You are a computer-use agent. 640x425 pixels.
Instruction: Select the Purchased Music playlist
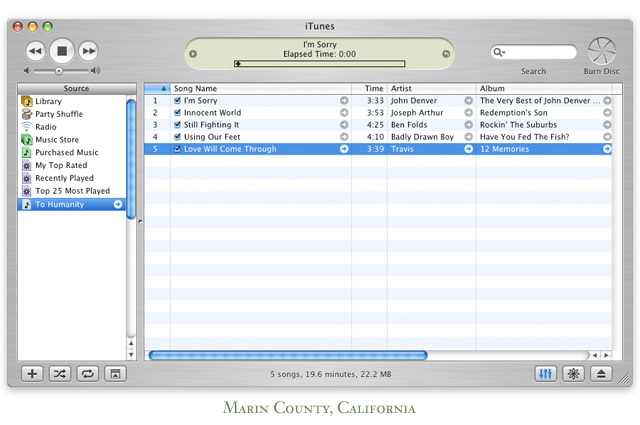click(67, 152)
